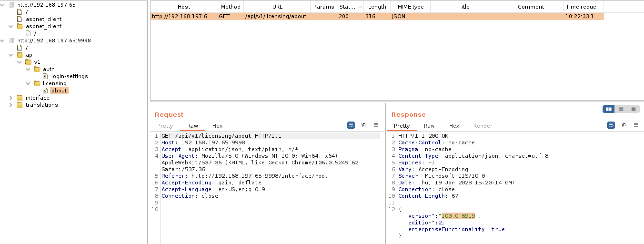
Task: Expand the translations folder
Action: [x=11, y=105]
